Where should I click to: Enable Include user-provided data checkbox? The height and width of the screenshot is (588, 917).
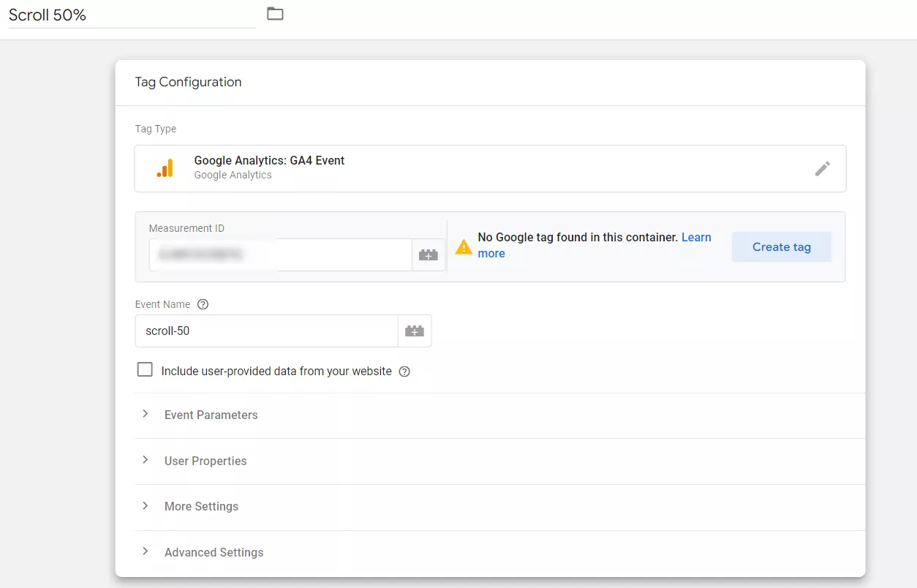click(145, 370)
